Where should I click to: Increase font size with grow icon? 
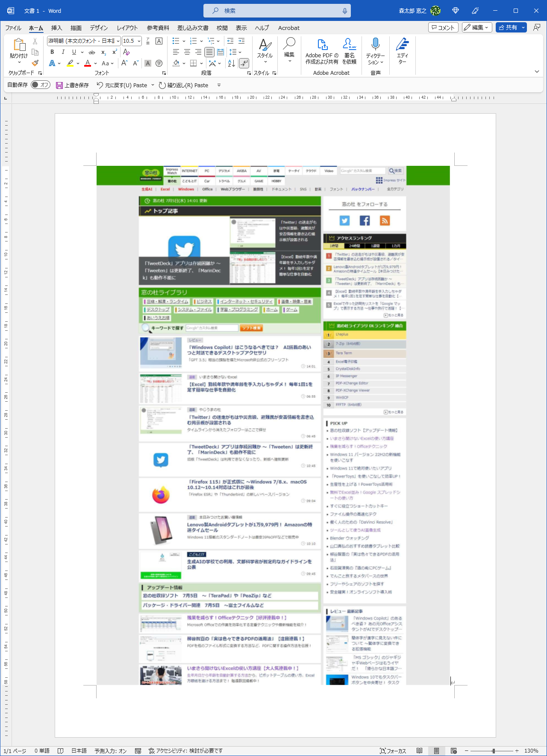point(124,63)
